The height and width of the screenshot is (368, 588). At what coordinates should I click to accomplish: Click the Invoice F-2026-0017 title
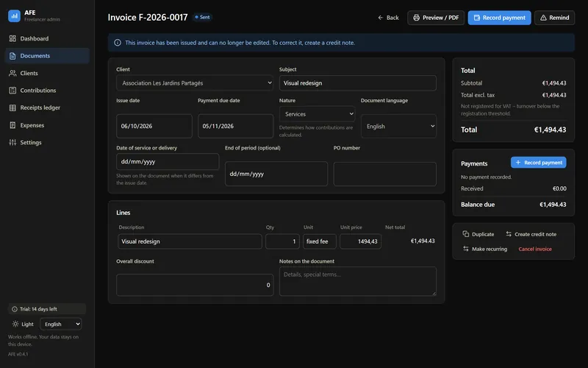click(148, 18)
